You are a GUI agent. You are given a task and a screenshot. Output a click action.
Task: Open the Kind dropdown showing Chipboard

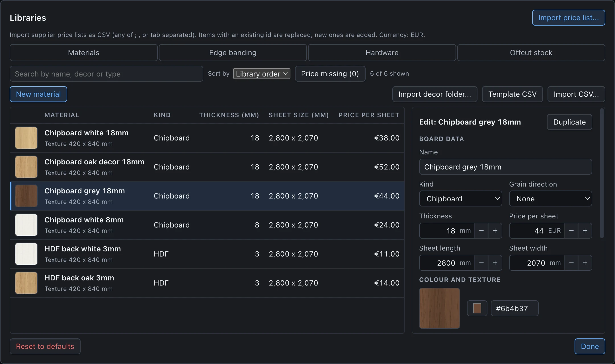coord(460,198)
